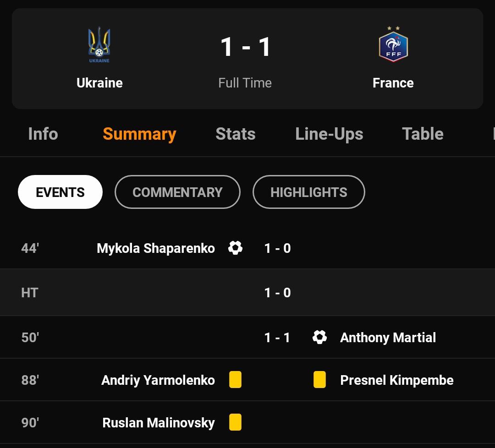
Task: View the Table tab
Action: (x=423, y=134)
